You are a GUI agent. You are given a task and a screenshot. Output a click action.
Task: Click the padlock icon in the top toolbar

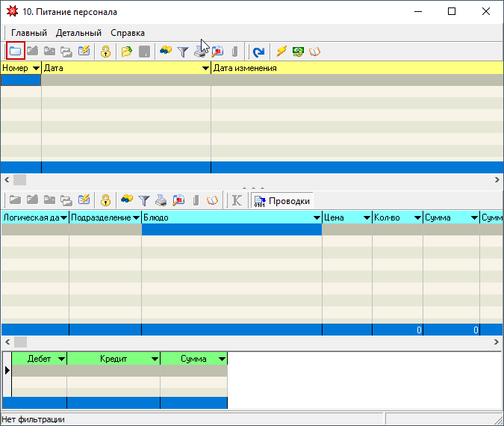pos(105,52)
